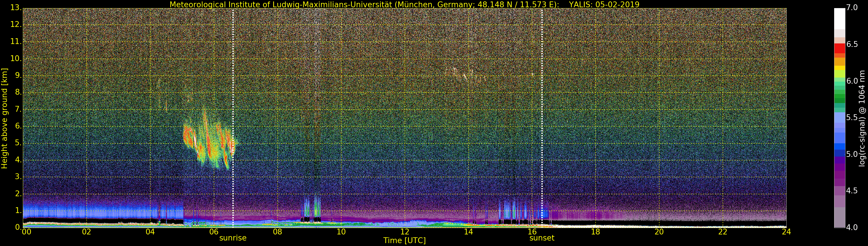Image resolution: width=868 pixels, height=246 pixels.
Task: Click the colorbar value '7.0'
Action: tap(852, 8)
